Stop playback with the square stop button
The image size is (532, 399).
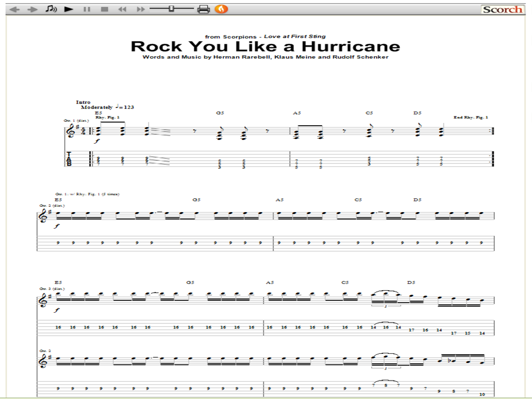pos(105,9)
